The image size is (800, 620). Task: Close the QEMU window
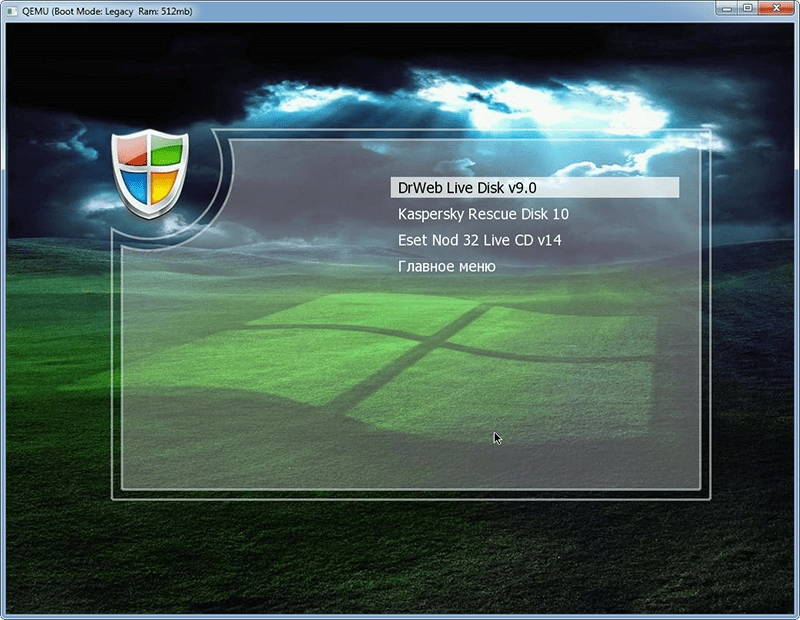click(x=777, y=8)
